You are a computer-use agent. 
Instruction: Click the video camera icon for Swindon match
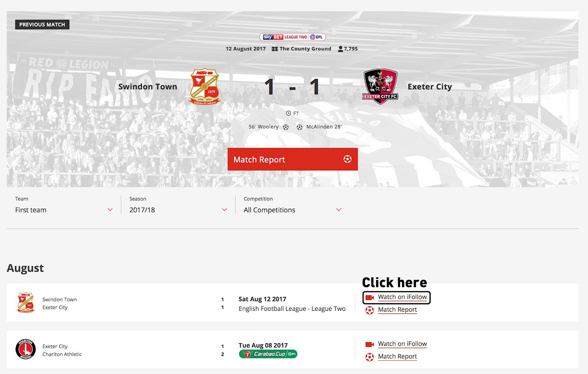(369, 297)
